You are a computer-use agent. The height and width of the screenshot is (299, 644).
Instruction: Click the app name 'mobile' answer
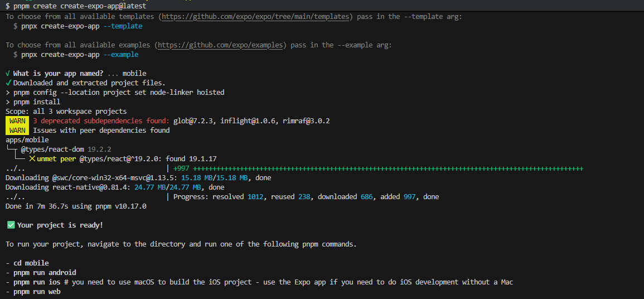(x=134, y=74)
